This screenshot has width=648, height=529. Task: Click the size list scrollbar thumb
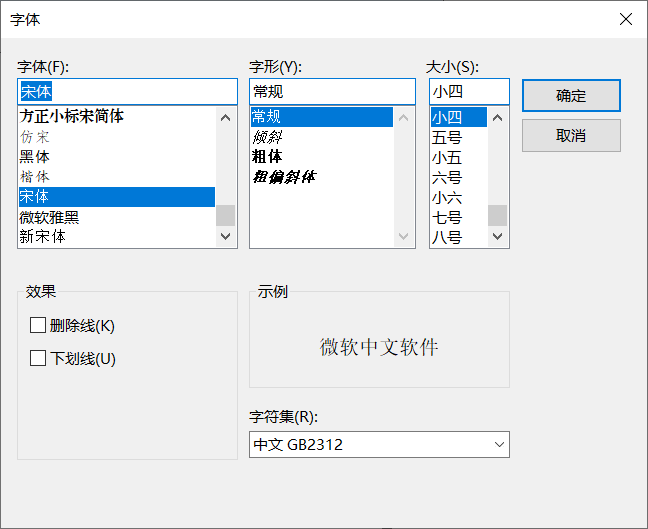[x=498, y=215]
